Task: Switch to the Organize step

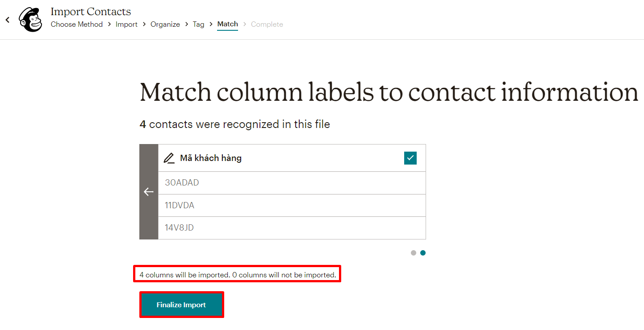Action: coord(165,24)
